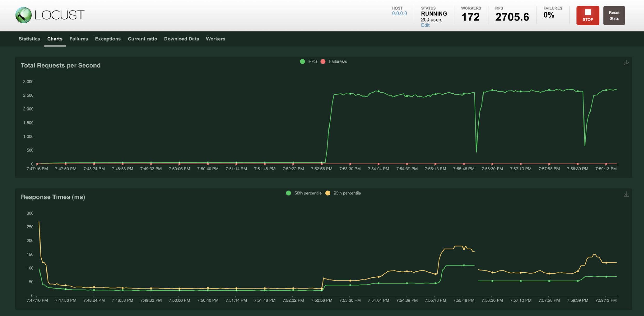View the Current ratio tab
644x316 pixels.
pos(142,39)
